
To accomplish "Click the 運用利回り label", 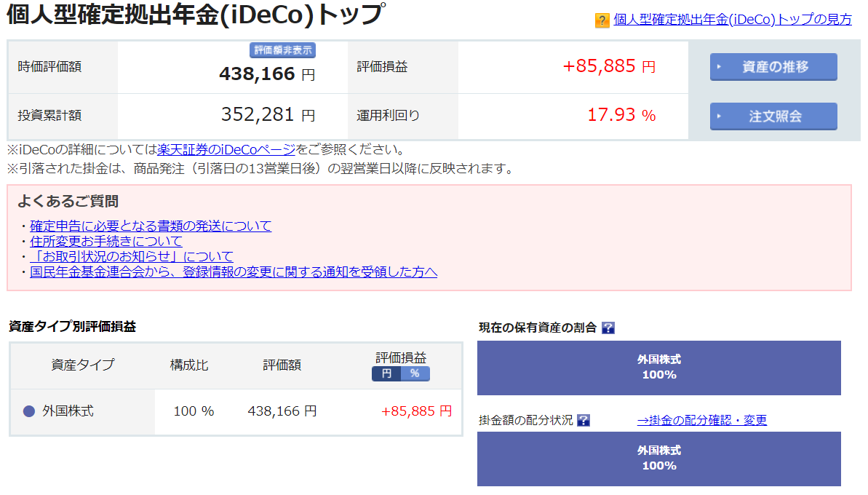I will [388, 115].
